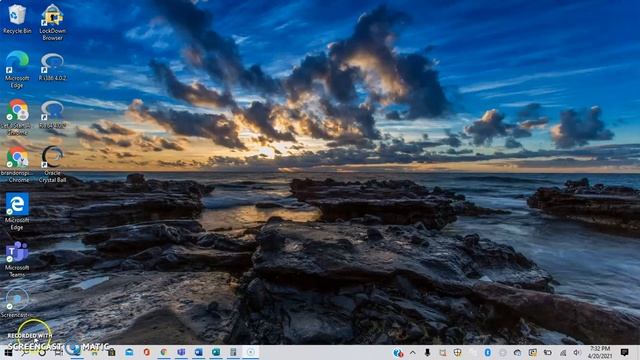
Task: Open the volume control in the tray
Action: pos(577,353)
